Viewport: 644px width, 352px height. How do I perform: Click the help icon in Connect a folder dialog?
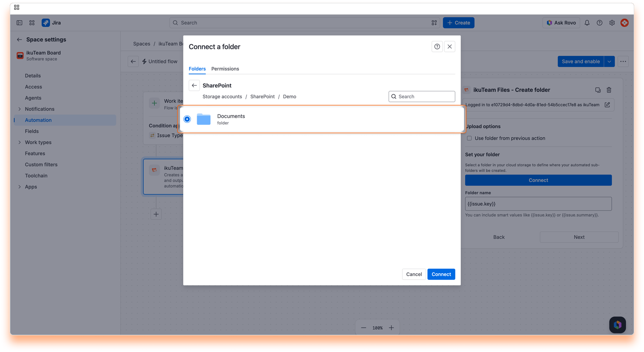pyautogui.click(x=437, y=47)
